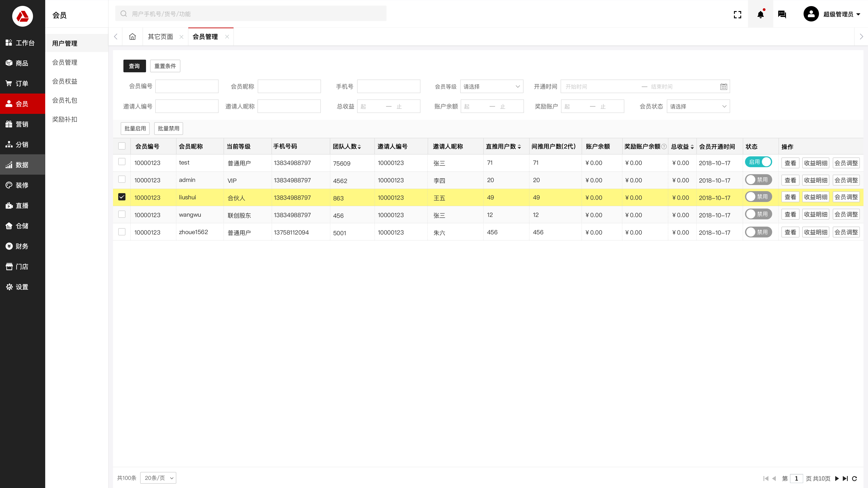Click the 查询 button
868x488 pixels.
(134, 66)
